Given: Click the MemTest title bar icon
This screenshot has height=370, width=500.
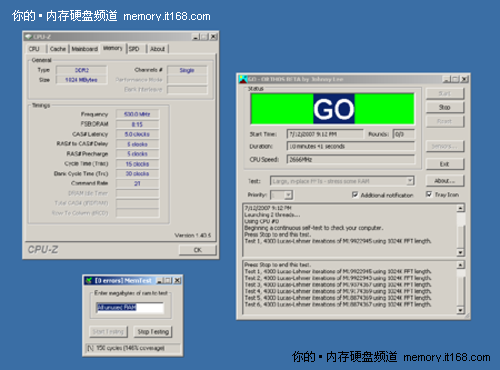Looking at the screenshot, I should point(89,281).
